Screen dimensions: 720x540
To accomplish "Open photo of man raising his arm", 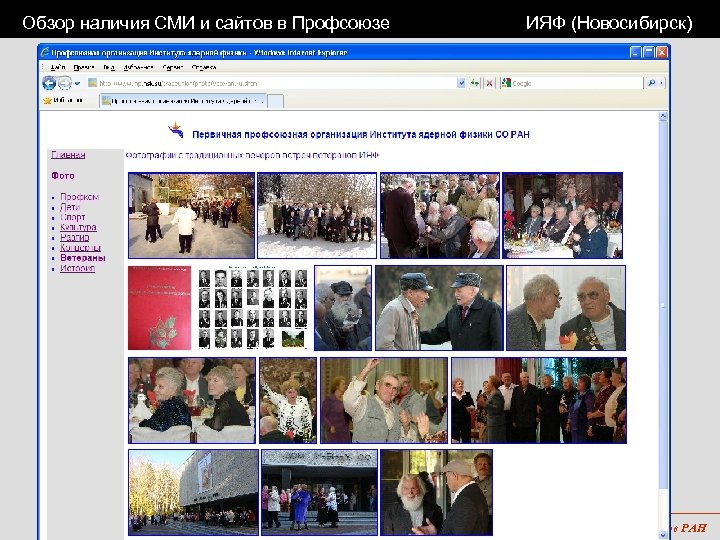I will pyautogui.click(x=384, y=400).
